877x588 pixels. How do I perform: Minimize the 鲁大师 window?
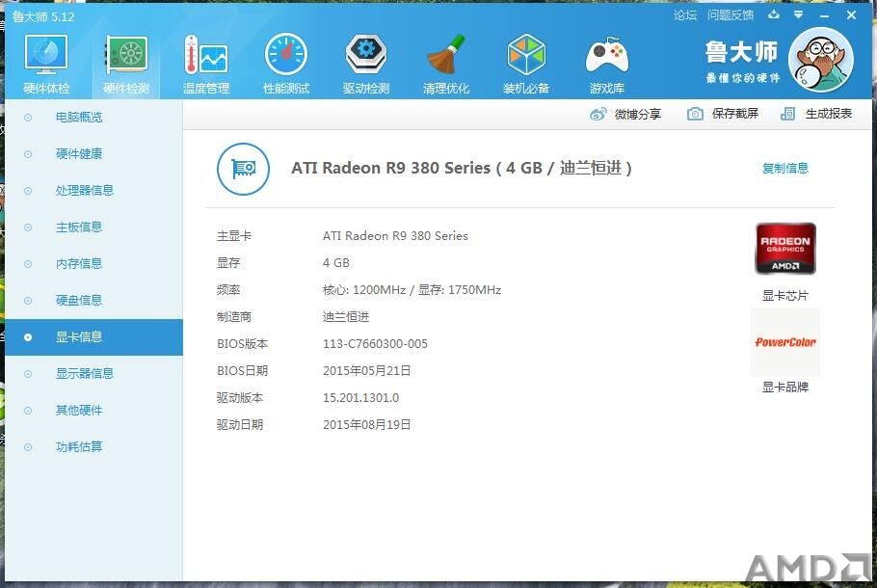point(824,15)
